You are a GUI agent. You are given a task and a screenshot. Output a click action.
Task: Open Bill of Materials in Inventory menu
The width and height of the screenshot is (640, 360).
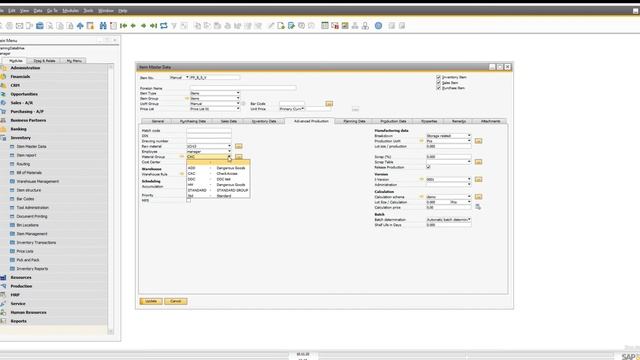tap(29, 173)
